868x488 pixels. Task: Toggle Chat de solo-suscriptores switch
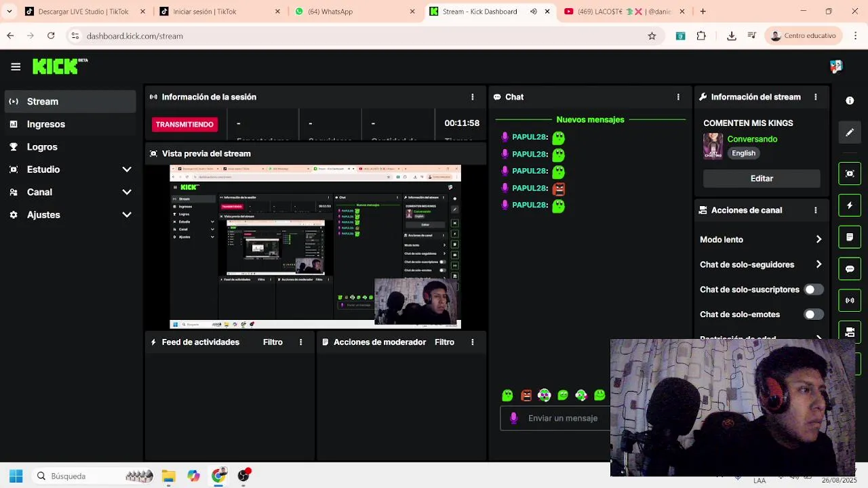click(x=813, y=289)
